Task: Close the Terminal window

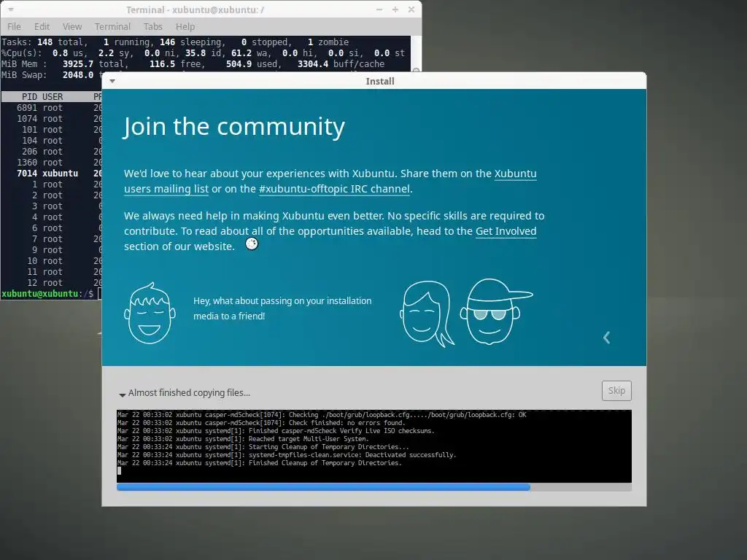Action: (411, 9)
